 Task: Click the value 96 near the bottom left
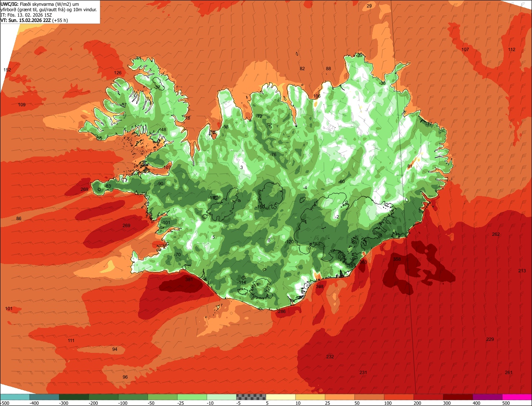tap(125, 377)
